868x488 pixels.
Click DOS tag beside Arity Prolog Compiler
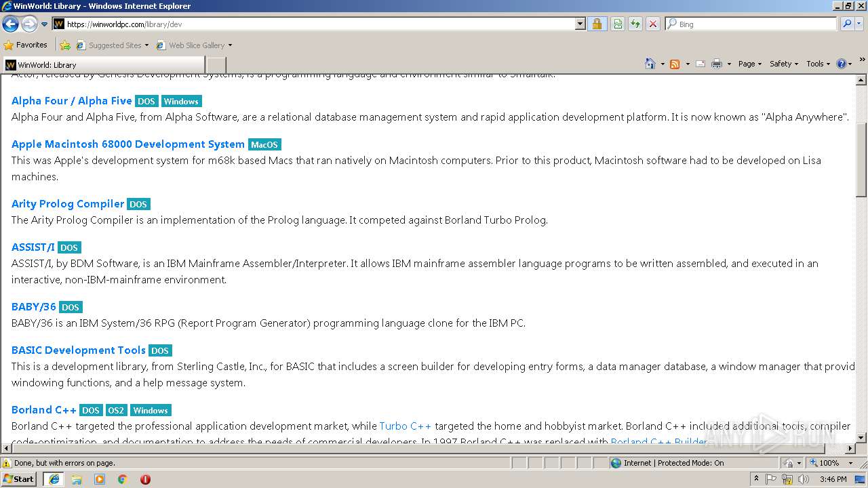[x=138, y=204]
